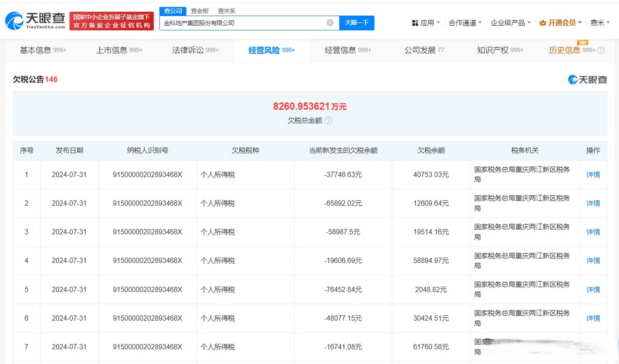Click the 当前新发生的欠税余额 column header
This screenshot has width=619, height=364.
(343, 150)
